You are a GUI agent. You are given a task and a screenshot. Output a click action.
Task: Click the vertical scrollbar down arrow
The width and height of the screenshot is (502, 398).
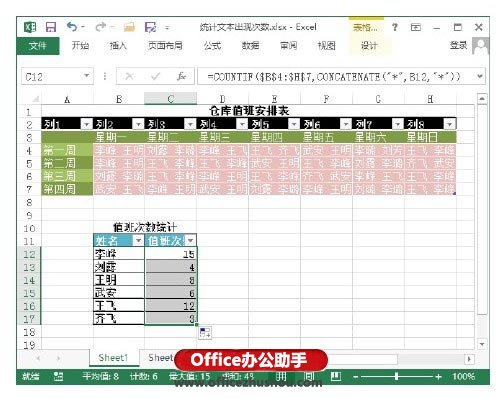pyautogui.click(x=482, y=344)
